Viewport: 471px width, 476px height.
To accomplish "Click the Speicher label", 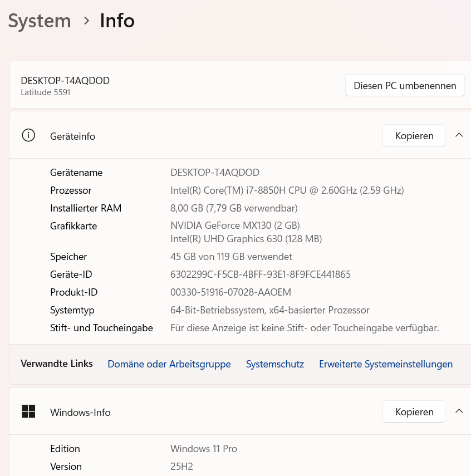I will [68, 257].
